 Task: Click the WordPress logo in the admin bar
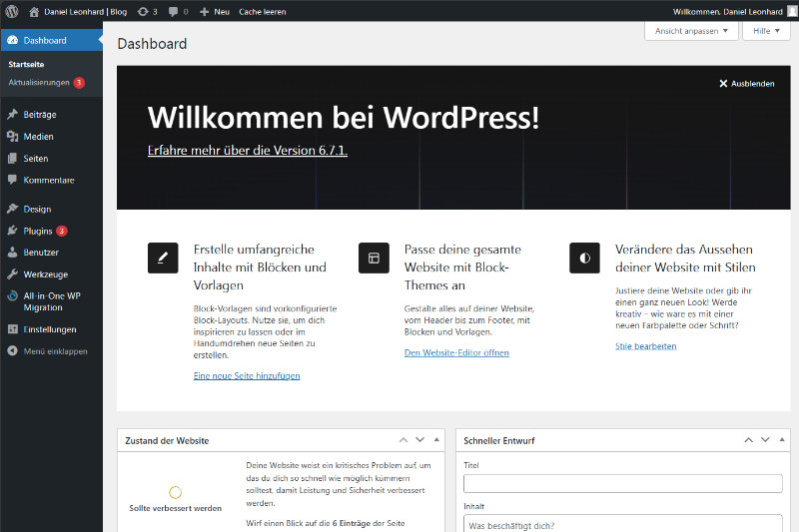click(x=12, y=11)
